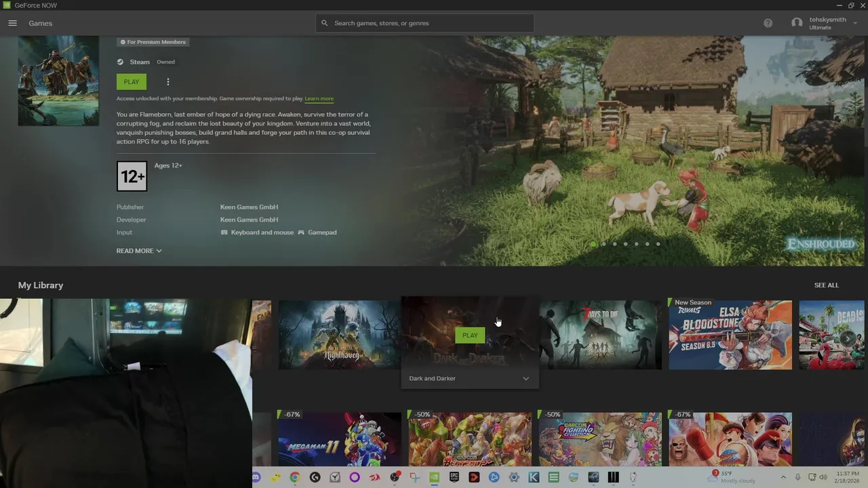
Task: Open the Nighthaven game tile
Action: coord(339,335)
